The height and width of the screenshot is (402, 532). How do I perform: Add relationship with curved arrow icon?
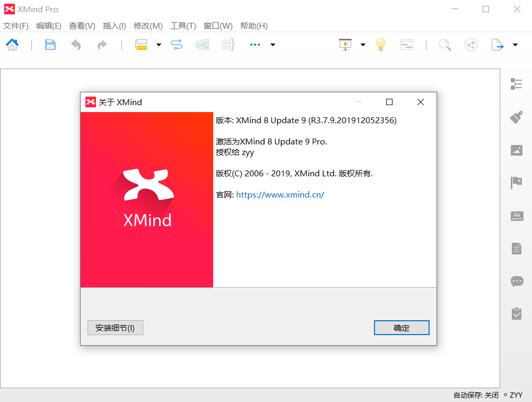[x=177, y=45]
